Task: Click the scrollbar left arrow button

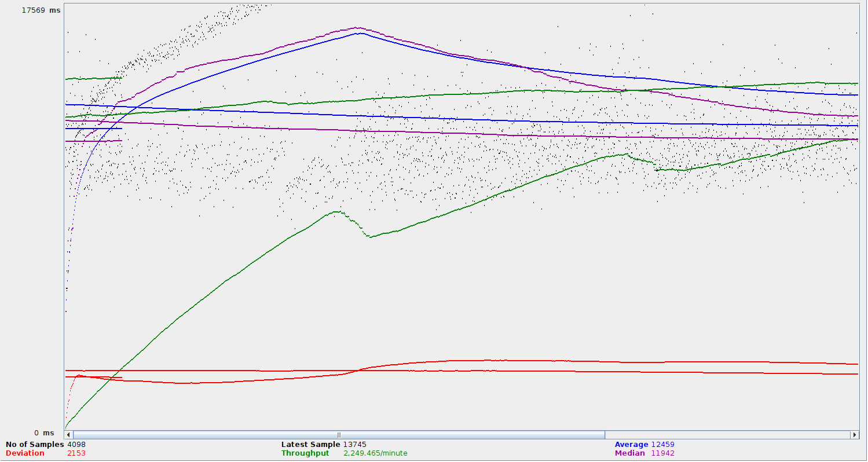Action: point(68,435)
